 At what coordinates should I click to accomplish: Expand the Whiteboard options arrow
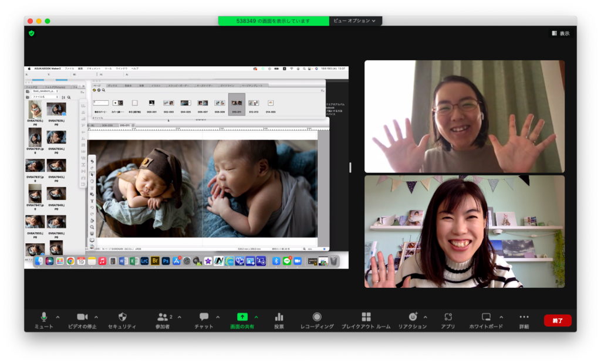(x=501, y=317)
